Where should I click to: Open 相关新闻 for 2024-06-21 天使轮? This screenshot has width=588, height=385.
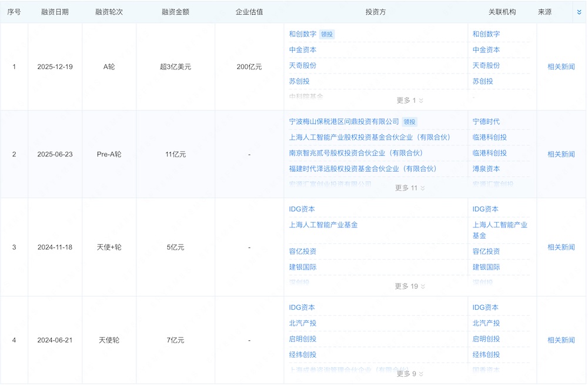point(561,340)
